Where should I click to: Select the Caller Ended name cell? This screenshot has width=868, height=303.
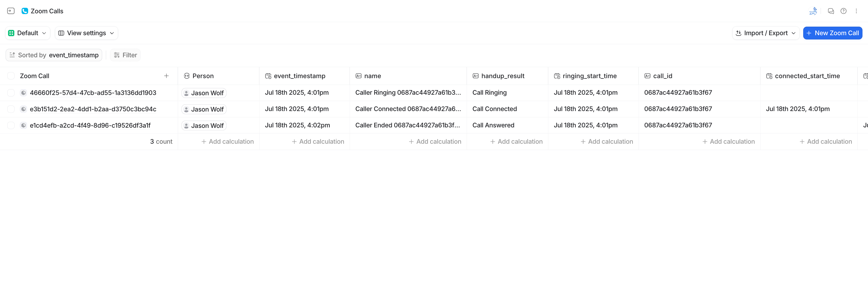(408, 125)
